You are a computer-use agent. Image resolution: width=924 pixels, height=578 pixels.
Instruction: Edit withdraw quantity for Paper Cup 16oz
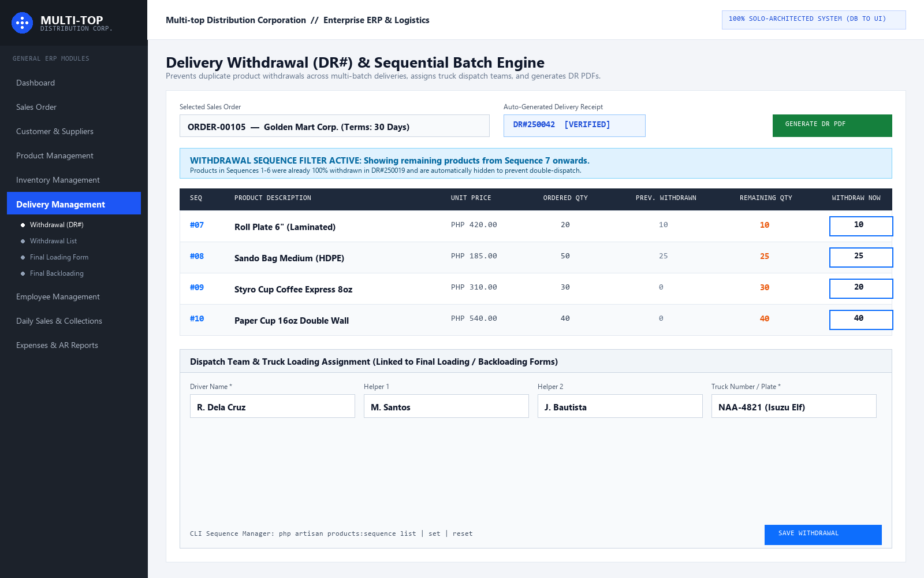tap(861, 320)
